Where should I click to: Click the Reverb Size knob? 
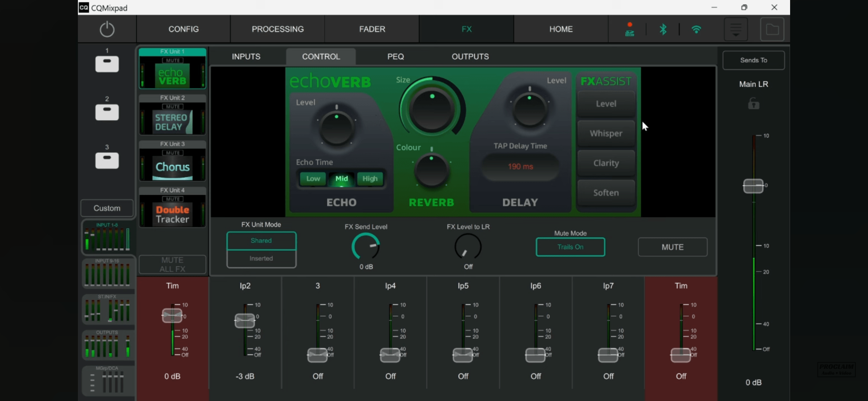click(x=432, y=108)
